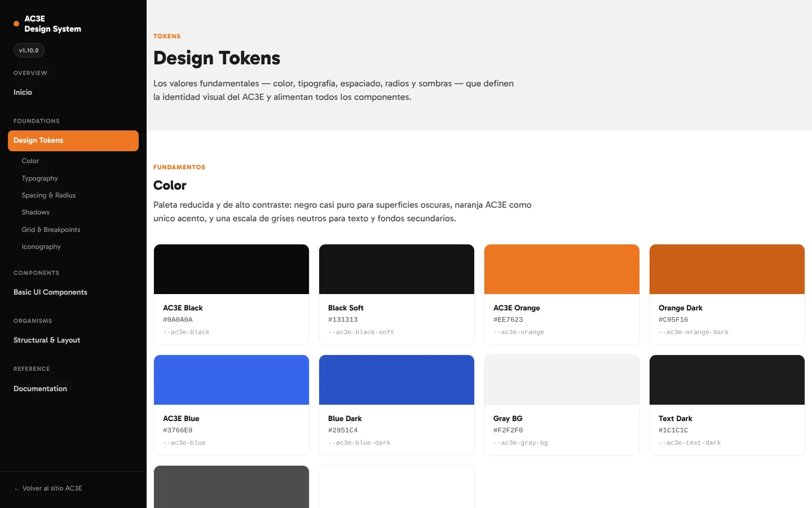
Task: Click the AC3E Blue color swatch
Action: (x=231, y=380)
